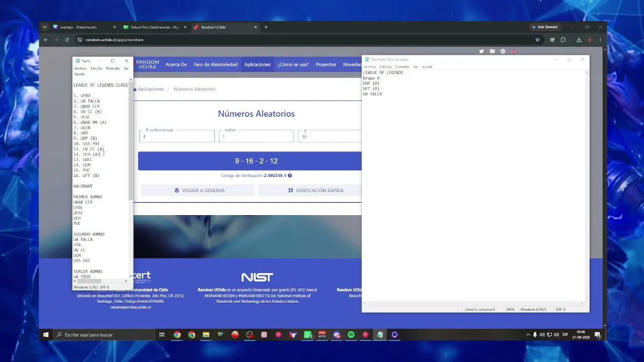The width and height of the screenshot is (644, 362).
Task: Open Ayuda menu in left Notepad window
Action: tap(79, 74)
